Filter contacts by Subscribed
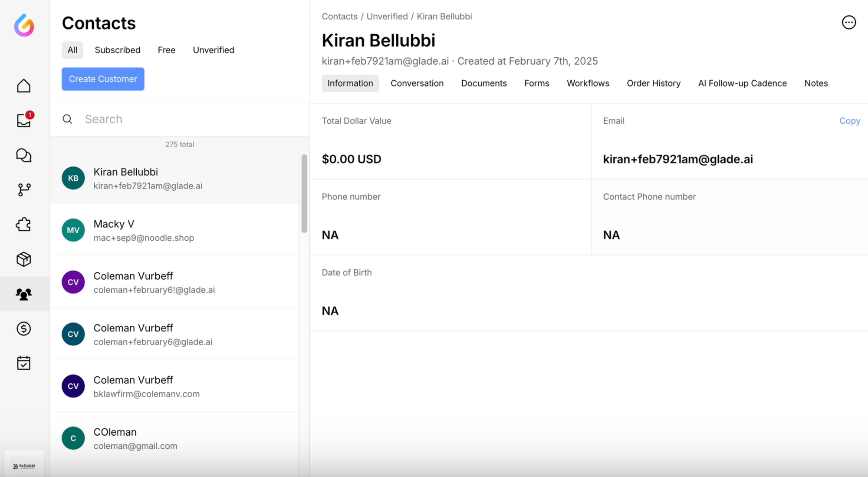Image resolution: width=868 pixels, height=477 pixels. [117, 50]
